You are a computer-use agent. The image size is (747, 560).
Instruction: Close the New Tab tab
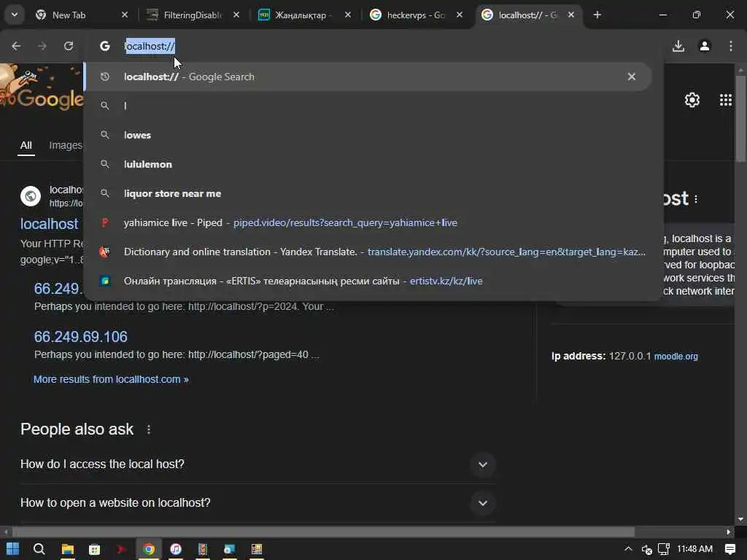(125, 15)
